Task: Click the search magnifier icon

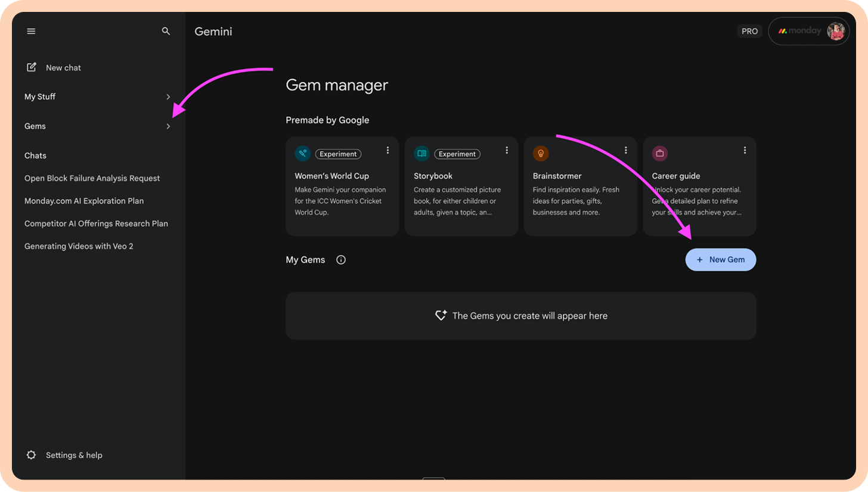Action: 166,31
